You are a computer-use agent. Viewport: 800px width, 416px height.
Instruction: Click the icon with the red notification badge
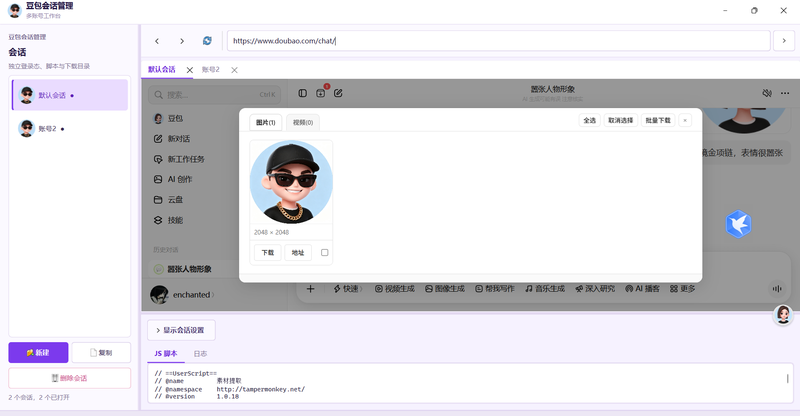coord(321,92)
